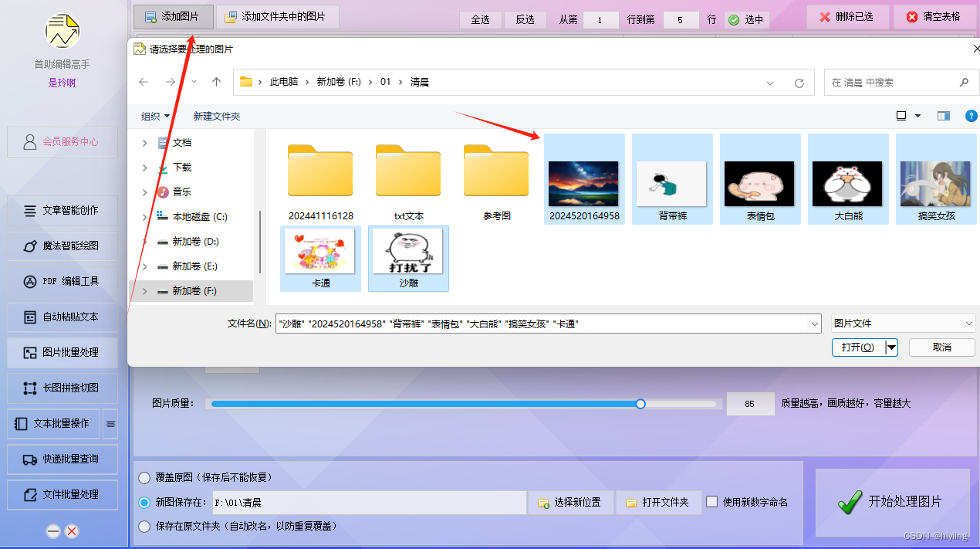The width and height of the screenshot is (980, 549).
Task: Click 删除已选 button
Action: click(x=847, y=16)
